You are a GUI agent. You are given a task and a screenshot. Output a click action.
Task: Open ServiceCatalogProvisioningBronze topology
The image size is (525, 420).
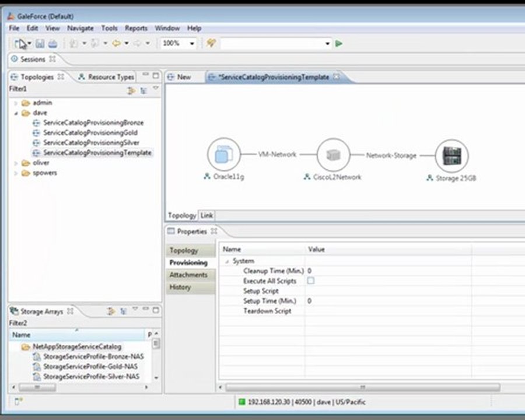(93, 123)
